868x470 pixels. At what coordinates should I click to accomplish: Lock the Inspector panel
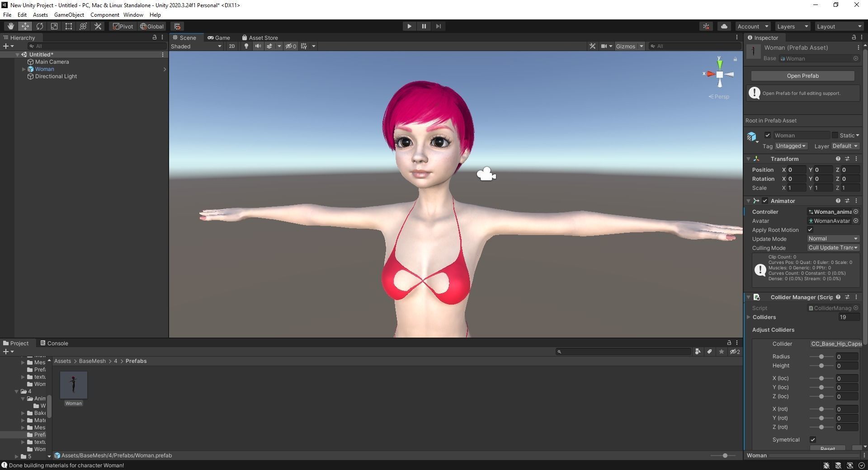point(854,38)
